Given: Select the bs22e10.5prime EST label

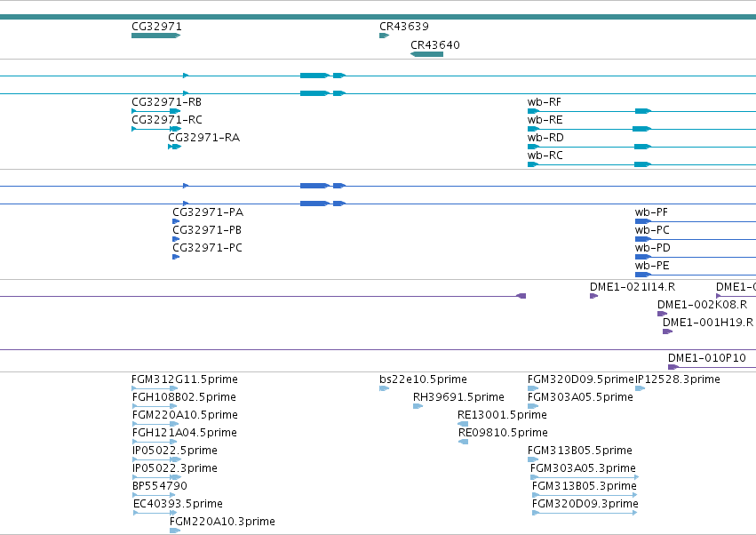Looking at the screenshot, I should (423, 379).
